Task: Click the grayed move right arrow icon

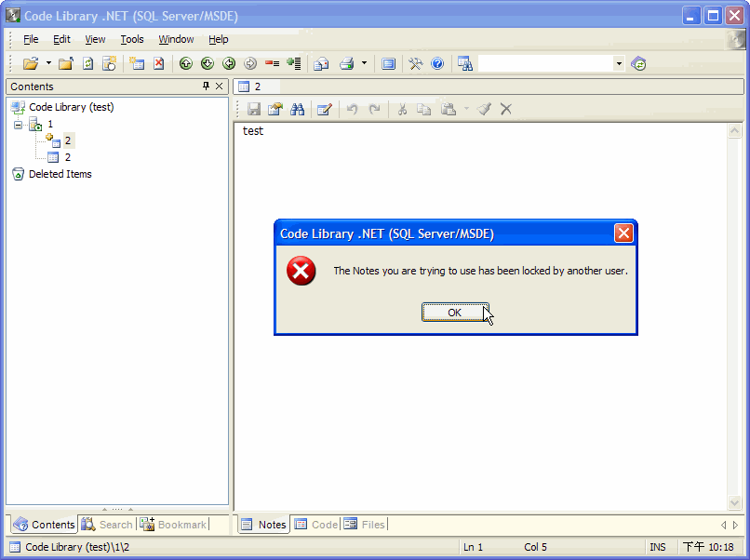Action: (x=250, y=63)
